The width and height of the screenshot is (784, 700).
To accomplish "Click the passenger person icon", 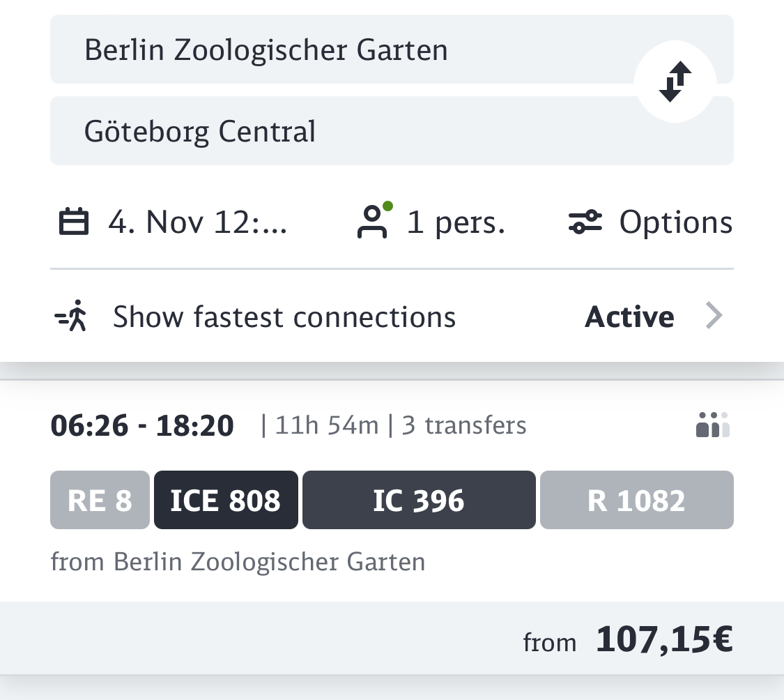I will click(x=372, y=223).
